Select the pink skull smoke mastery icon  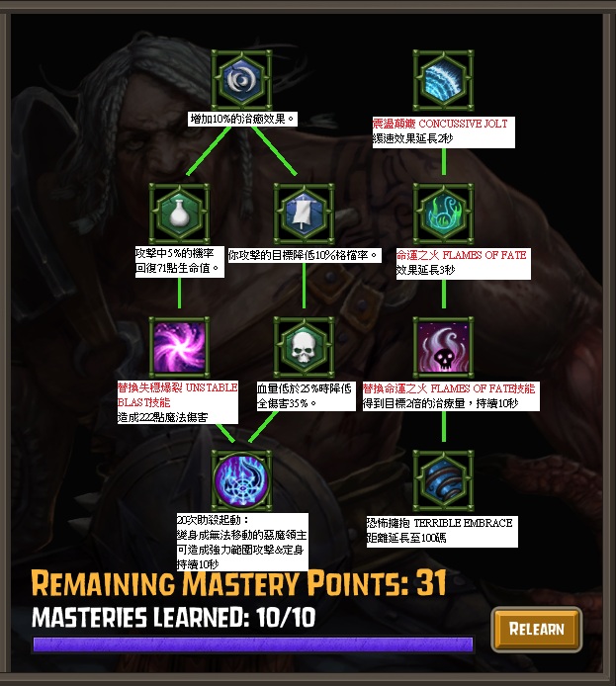coord(443,347)
